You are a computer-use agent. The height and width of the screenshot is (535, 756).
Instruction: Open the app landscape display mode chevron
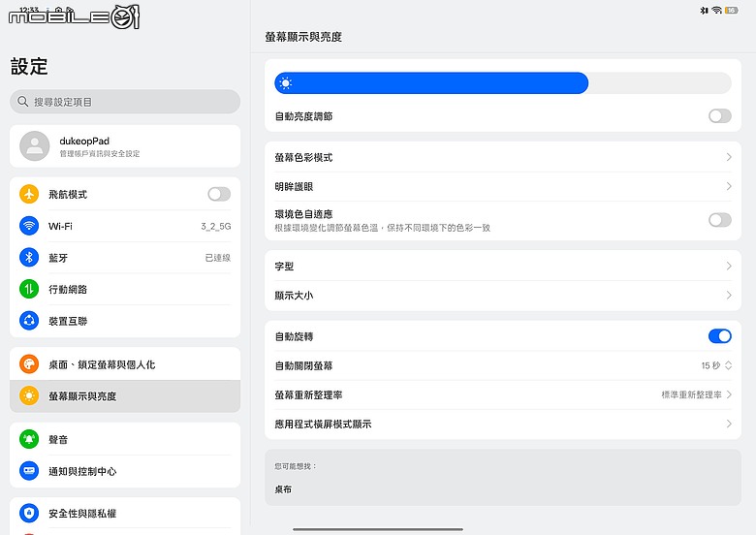(729, 425)
